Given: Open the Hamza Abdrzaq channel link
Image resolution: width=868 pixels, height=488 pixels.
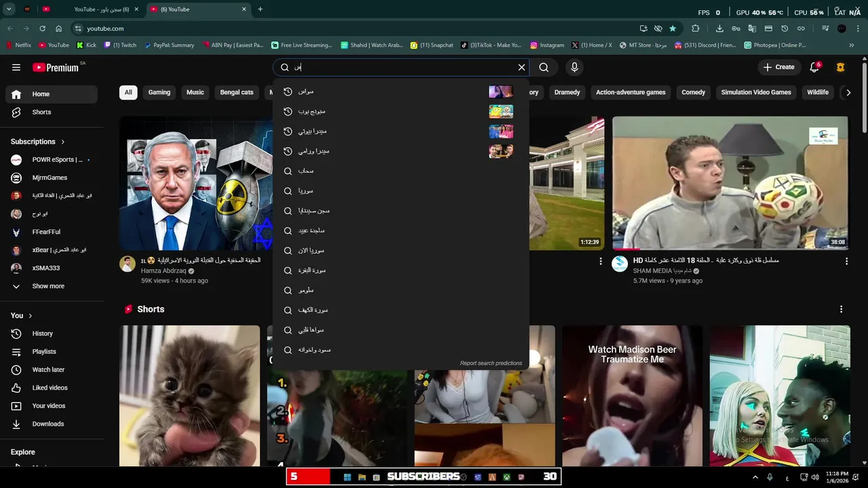Looking at the screenshot, I should [x=163, y=271].
